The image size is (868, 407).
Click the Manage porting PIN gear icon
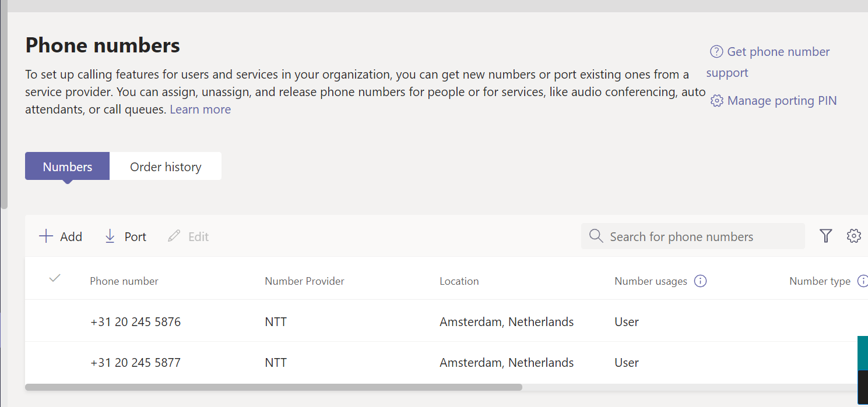tap(716, 101)
